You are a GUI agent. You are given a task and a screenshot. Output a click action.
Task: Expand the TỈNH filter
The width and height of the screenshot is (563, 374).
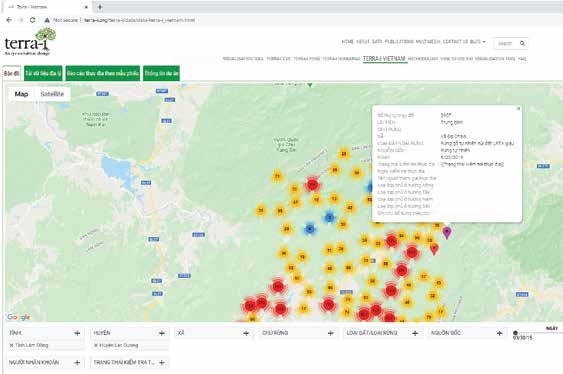tap(77, 333)
